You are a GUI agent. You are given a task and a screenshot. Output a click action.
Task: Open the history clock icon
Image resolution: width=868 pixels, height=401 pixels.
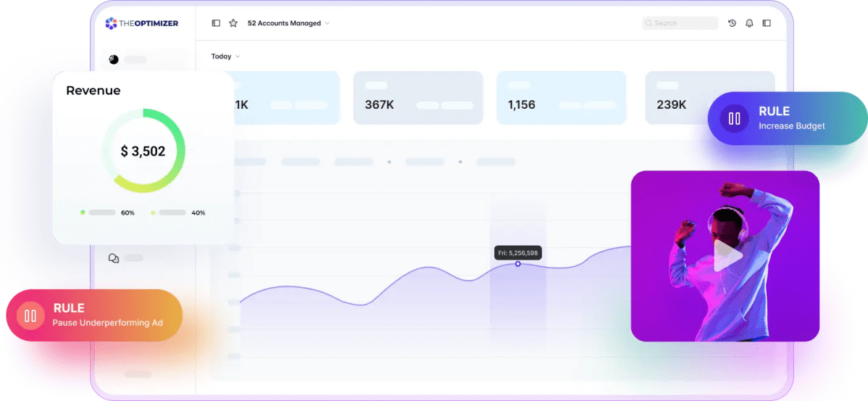click(x=732, y=23)
